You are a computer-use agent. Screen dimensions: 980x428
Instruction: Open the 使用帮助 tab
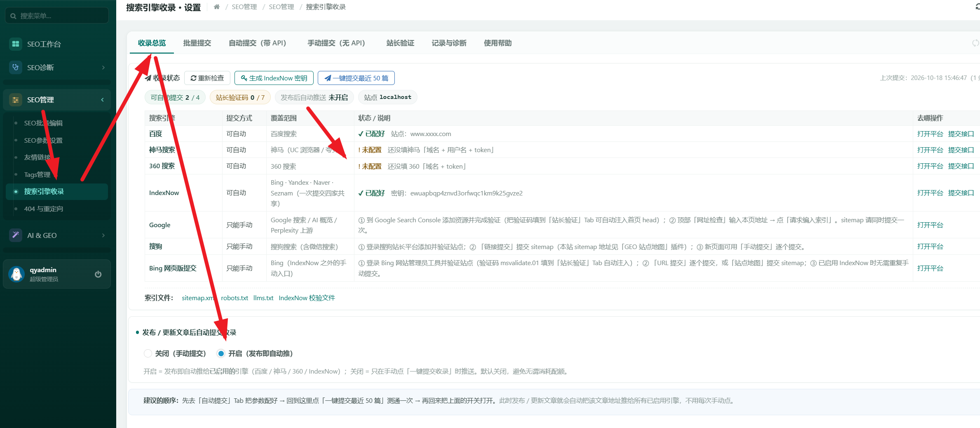pyautogui.click(x=497, y=43)
